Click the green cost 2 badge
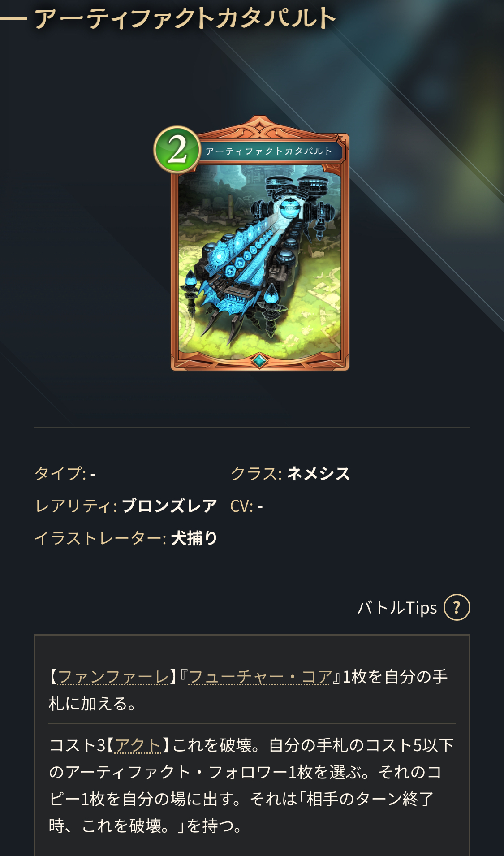 click(177, 150)
